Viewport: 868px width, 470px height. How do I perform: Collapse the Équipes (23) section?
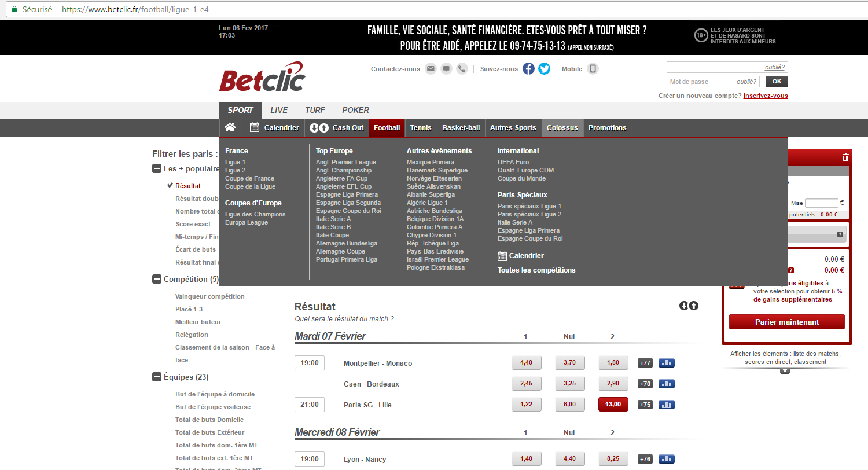156,377
